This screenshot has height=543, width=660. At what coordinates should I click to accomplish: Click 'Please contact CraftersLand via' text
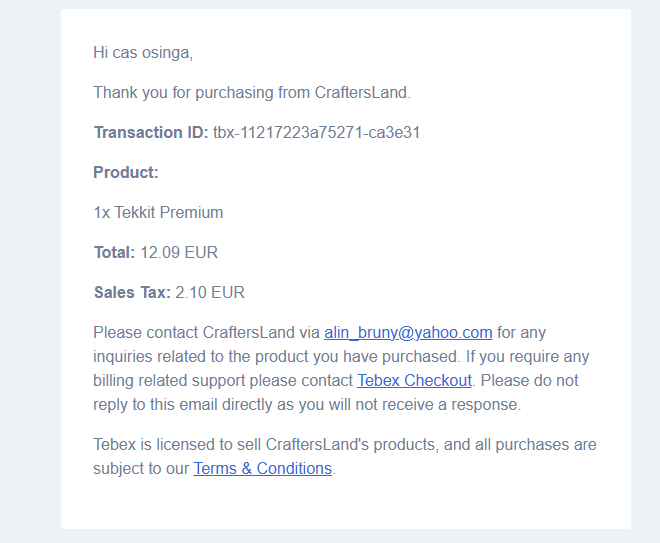[206, 333]
